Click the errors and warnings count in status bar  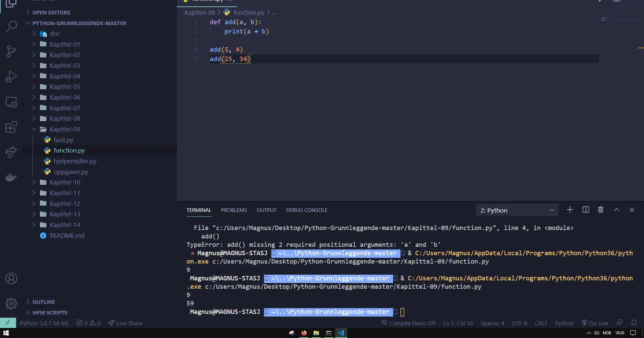pos(88,323)
